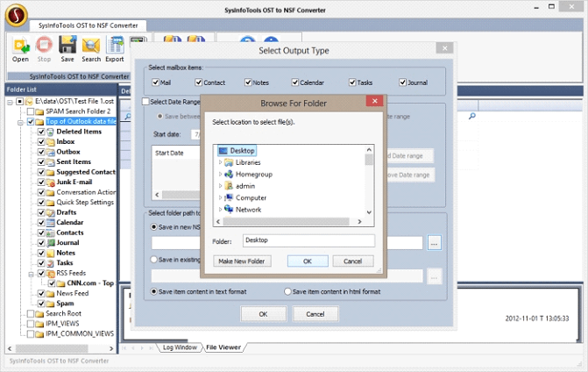
Task: Toggle the Notes mailbox item checkbox
Action: point(248,82)
